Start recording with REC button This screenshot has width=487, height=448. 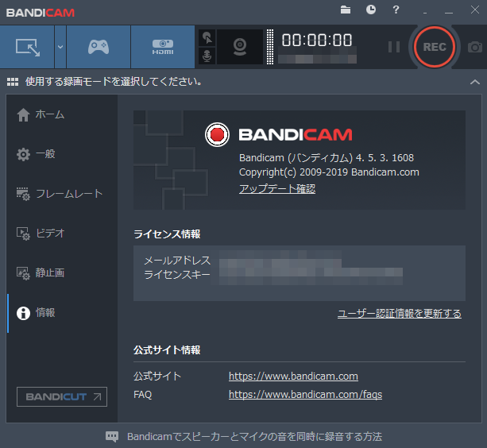pos(435,47)
